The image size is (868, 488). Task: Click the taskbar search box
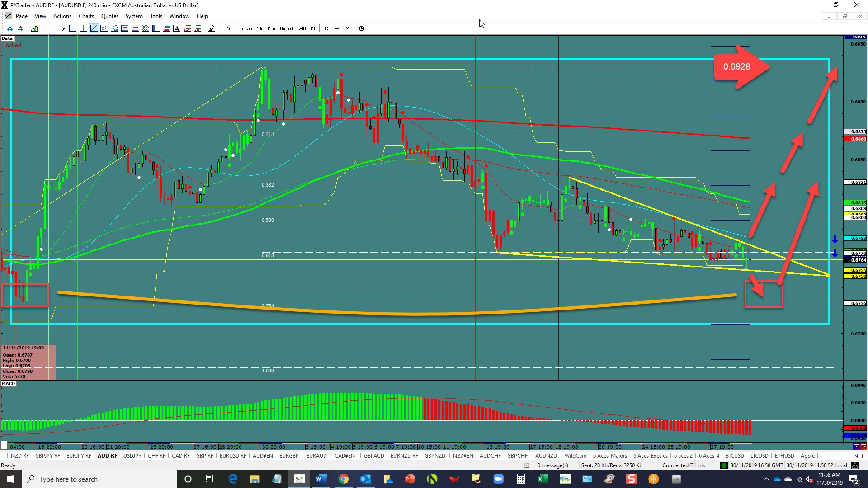pos(99,479)
